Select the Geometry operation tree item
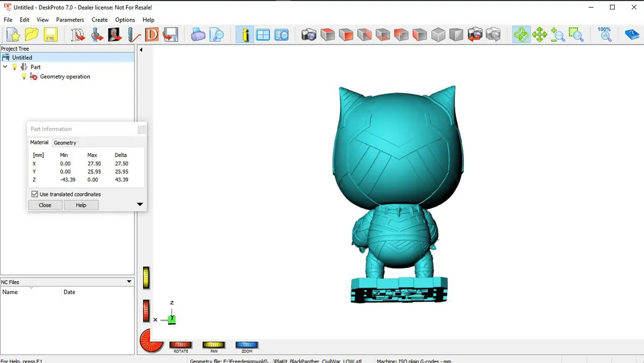The height and width of the screenshot is (363, 644). coord(65,76)
